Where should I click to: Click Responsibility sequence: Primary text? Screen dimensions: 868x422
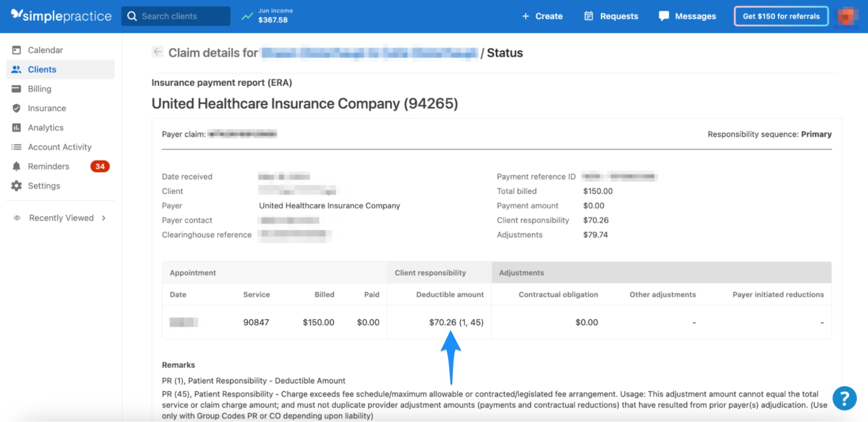coord(769,134)
